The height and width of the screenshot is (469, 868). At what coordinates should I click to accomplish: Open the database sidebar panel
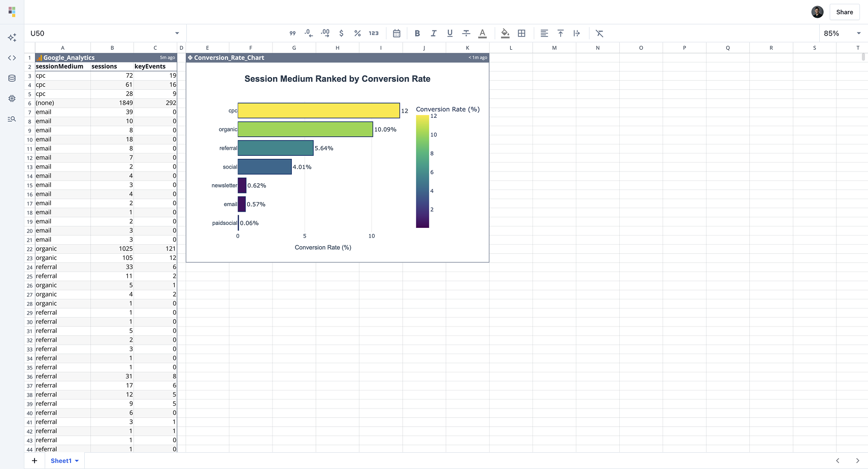12,78
